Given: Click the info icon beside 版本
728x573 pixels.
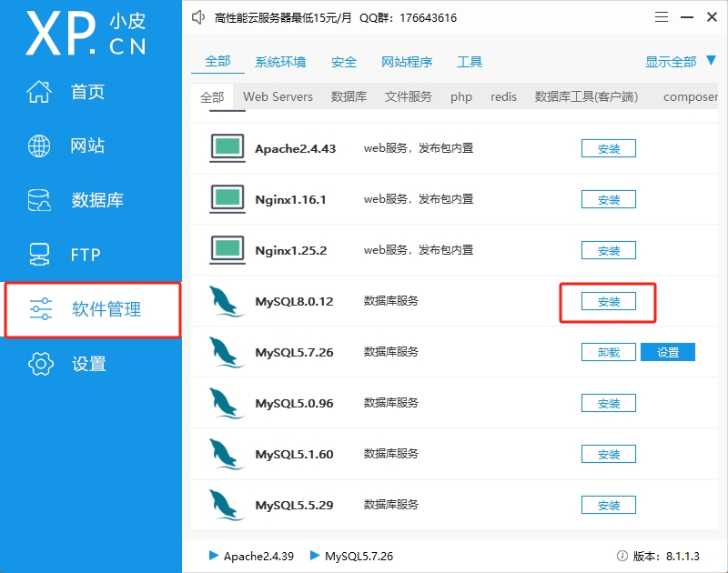Looking at the screenshot, I should [x=622, y=556].
